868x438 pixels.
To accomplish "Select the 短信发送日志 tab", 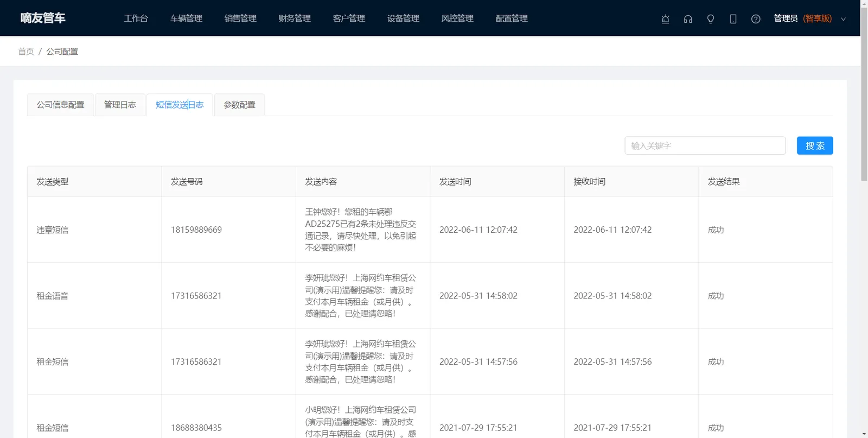I will tap(180, 105).
